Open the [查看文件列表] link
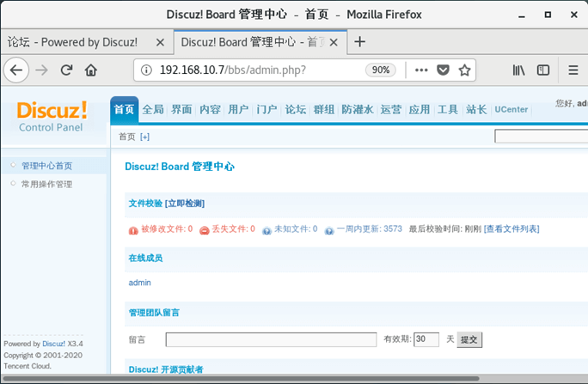The height and width of the screenshot is (384, 588). coord(511,229)
